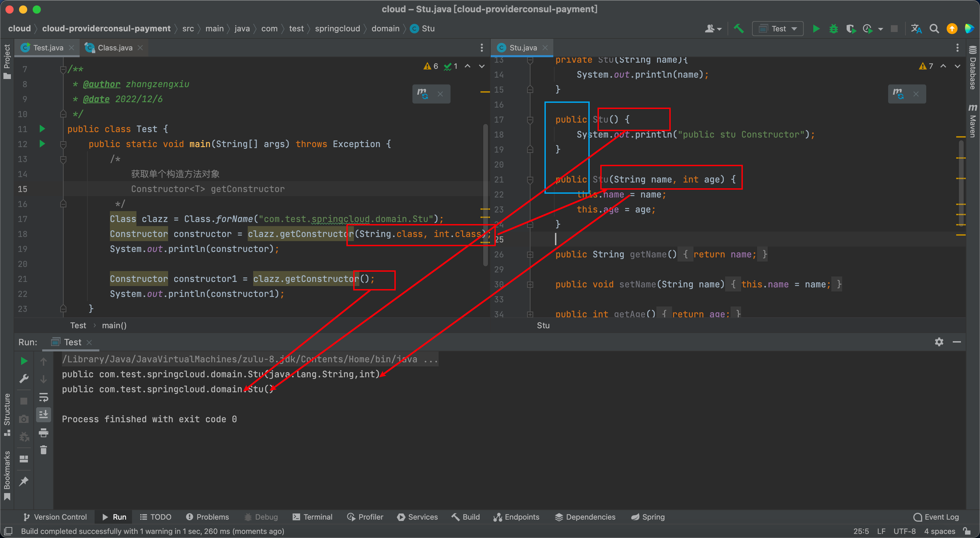980x538 pixels.
Task: Open the Run panel gear settings
Action: 939,342
